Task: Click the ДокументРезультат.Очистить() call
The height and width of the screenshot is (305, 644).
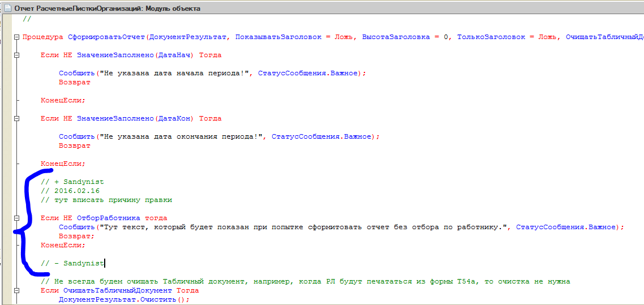Action: pos(124,300)
